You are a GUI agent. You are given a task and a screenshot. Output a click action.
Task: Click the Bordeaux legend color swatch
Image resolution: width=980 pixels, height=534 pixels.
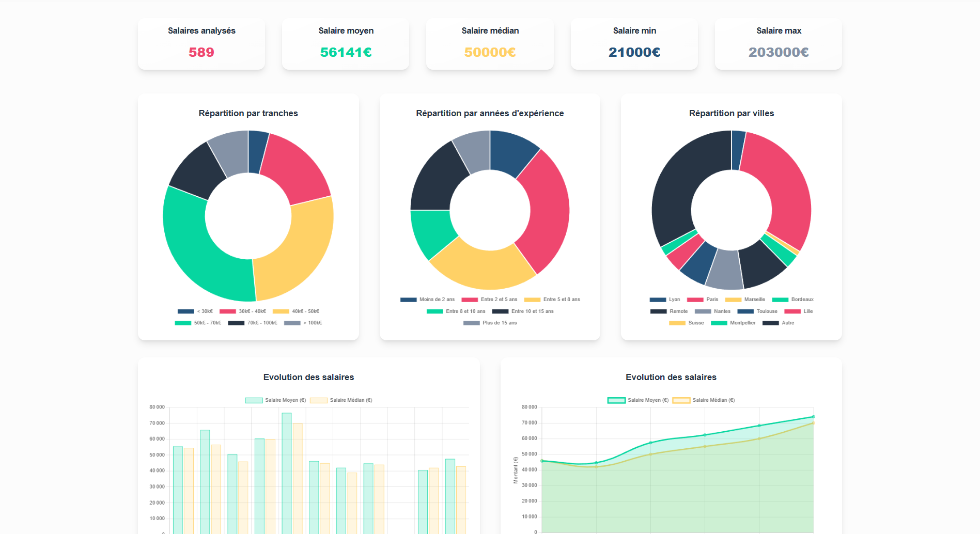[780, 300]
